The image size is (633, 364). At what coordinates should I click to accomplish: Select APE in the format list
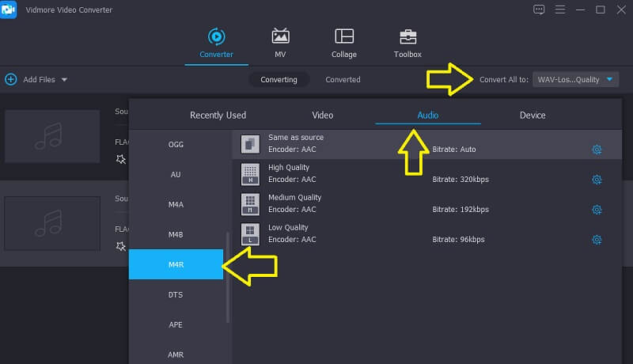coord(176,324)
